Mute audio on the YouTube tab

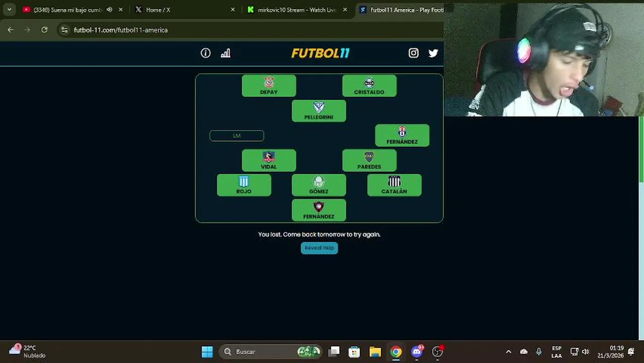109,10
